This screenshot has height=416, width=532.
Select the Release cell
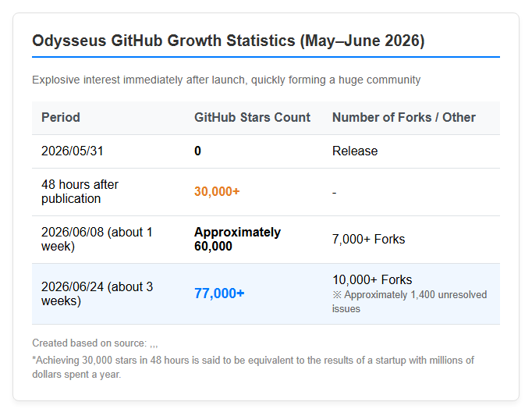click(355, 151)
